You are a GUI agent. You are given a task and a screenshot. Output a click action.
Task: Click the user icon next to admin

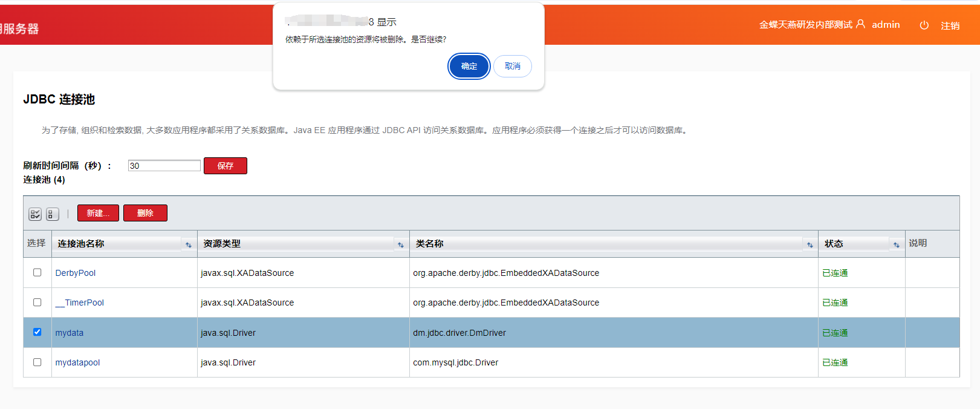(x=860, y=24)
